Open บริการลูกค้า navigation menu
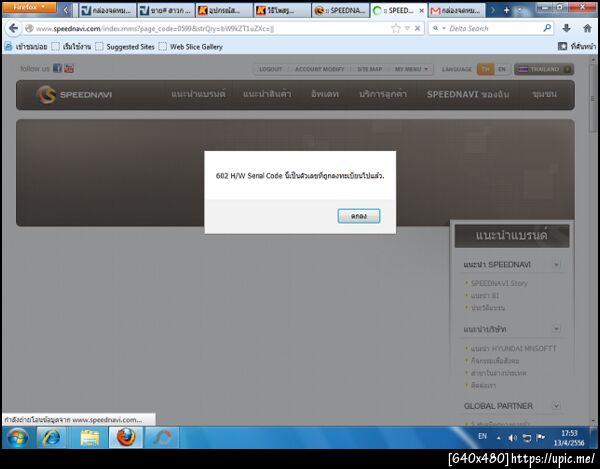 click(x=383, y=94)
